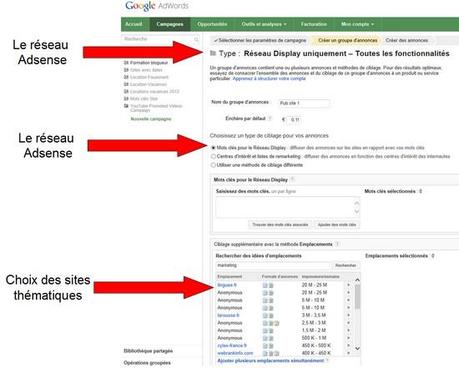
Task: Edit the default bid amount field
Action: click(295, 120)
